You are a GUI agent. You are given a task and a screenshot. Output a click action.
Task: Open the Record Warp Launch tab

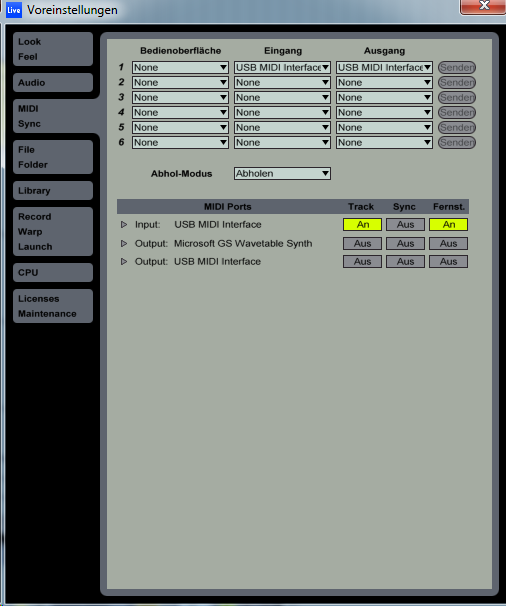pos(53,232)
